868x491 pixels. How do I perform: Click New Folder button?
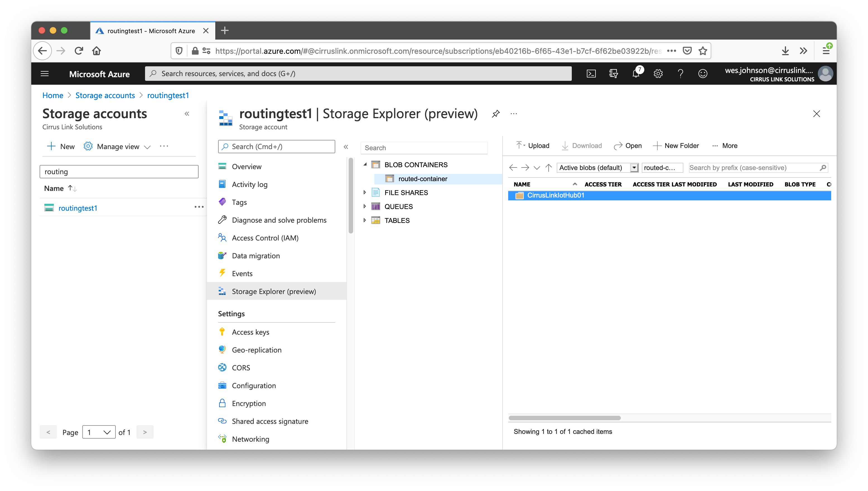pos(676,146)
